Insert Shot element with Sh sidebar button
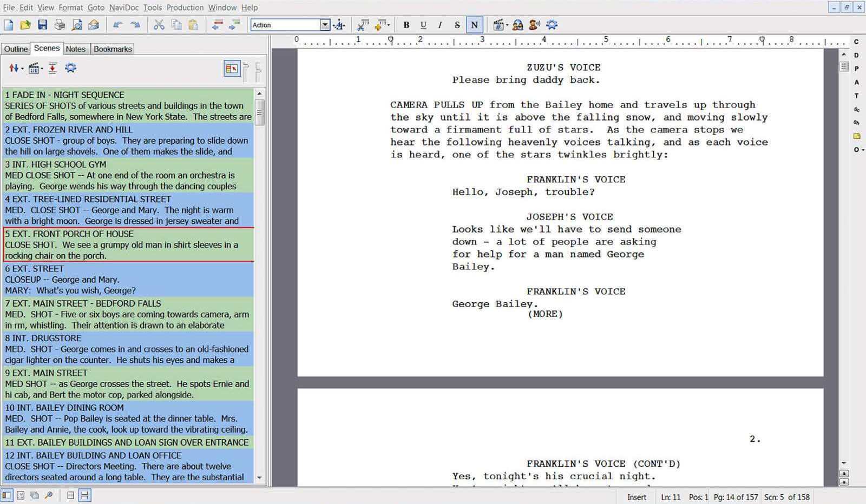 [x=856, y=123]
